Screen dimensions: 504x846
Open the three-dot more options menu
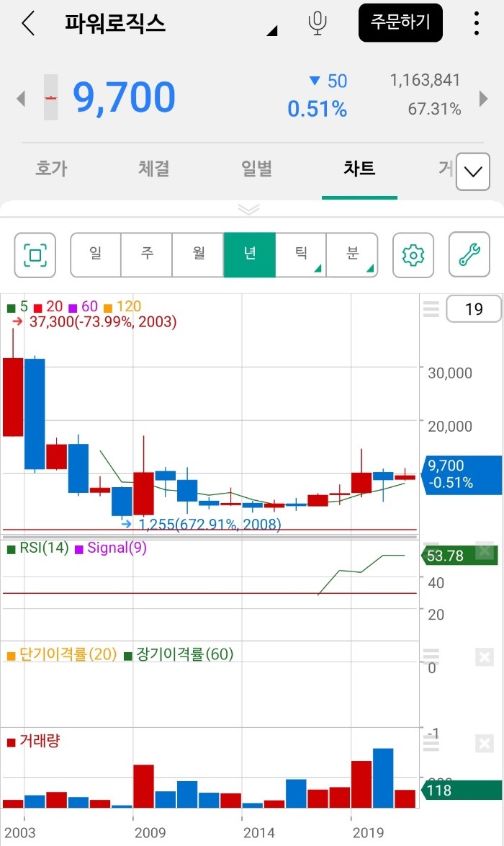tap(477, 23)
